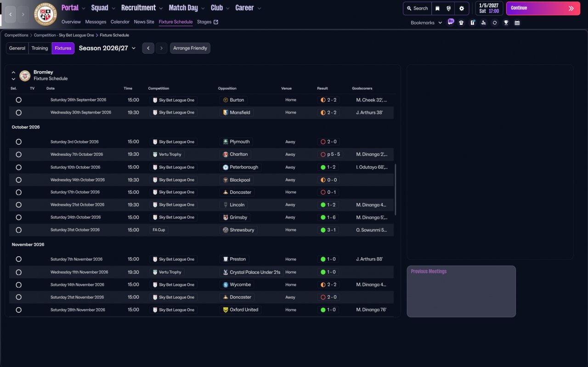Click the Peterborough club crest
This screenshot has height=367, width=588.
point(226,167)
